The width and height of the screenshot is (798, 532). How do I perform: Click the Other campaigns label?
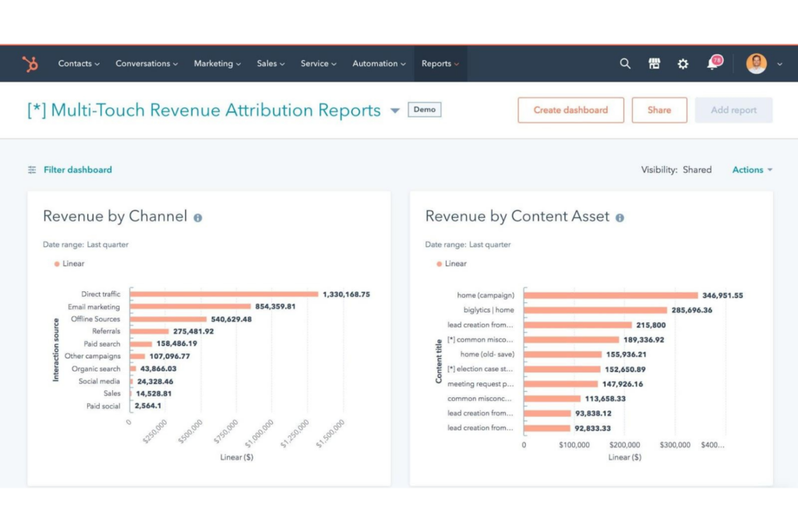pos(93,356)
